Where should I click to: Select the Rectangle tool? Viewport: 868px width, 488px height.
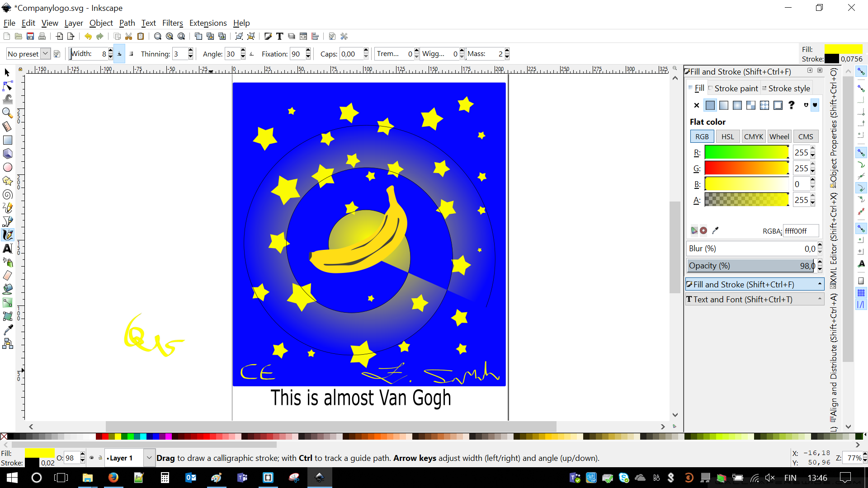[x=7, y=140]
